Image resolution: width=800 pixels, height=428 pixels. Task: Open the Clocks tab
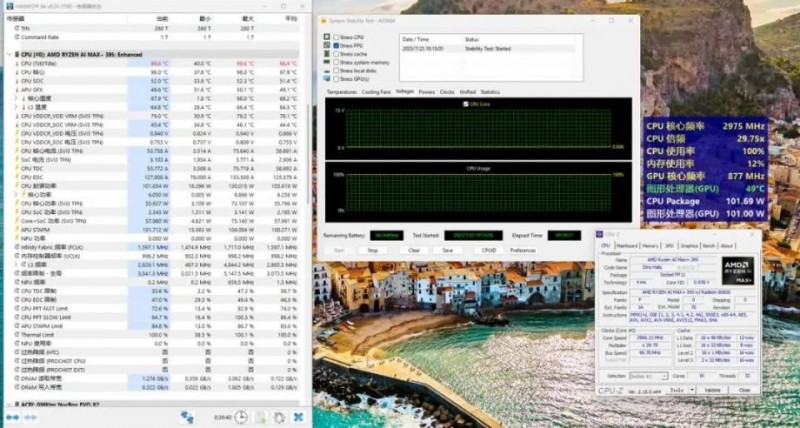click(447, 92)
